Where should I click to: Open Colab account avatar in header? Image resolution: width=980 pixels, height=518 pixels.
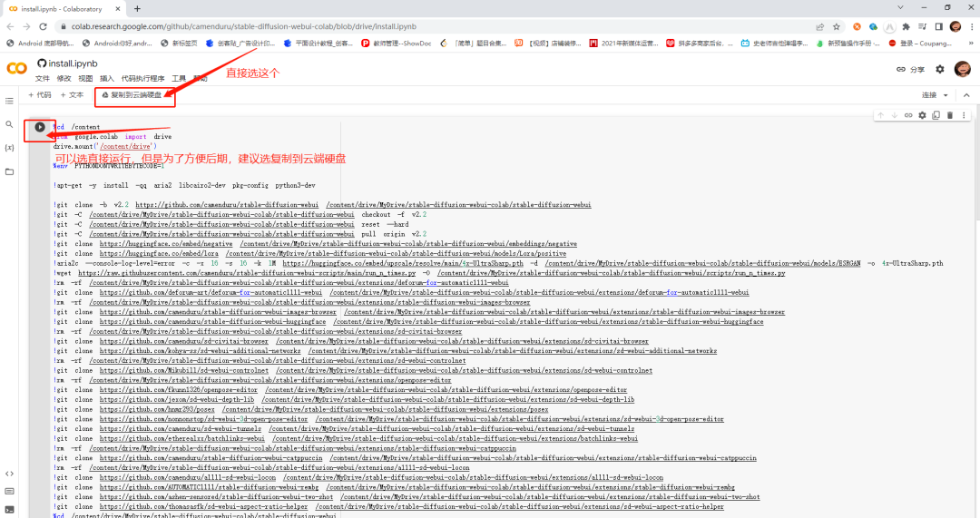(963, 69)
